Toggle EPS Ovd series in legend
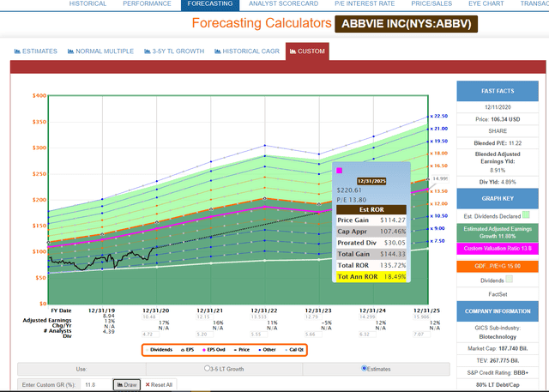Screen dimensions: 549x392 pyautogui.click(x=214, y=350)
